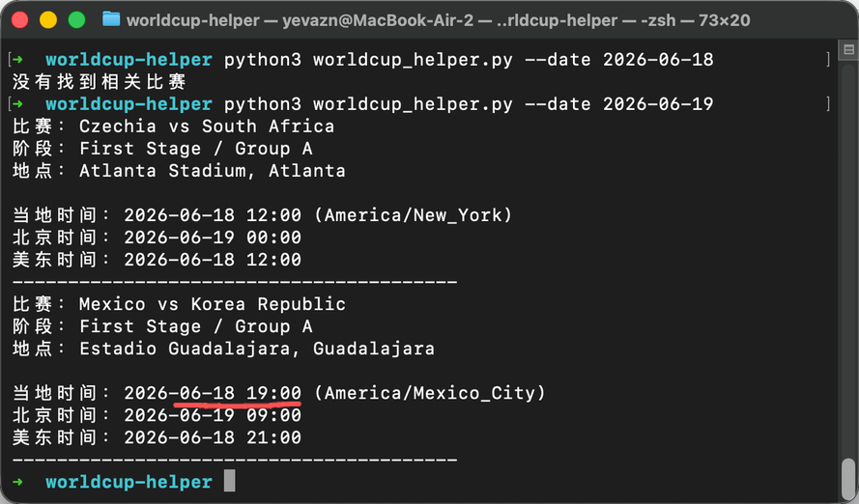Click the Atlanta Stadium venue text

tap(162, 170)
